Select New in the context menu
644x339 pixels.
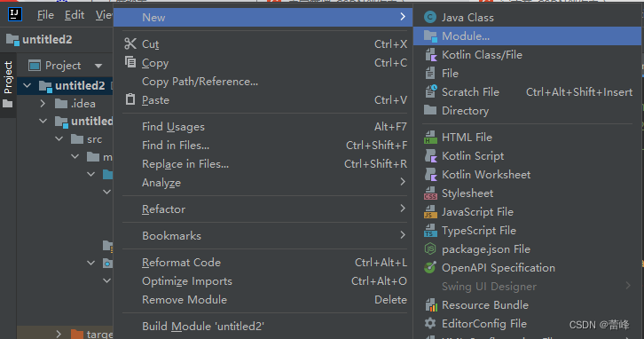tap(263, 17)
